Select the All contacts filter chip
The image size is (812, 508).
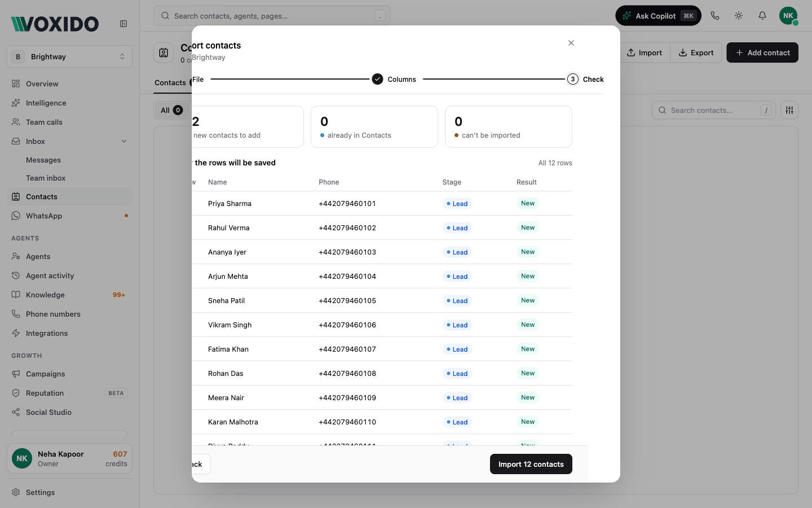171,110
